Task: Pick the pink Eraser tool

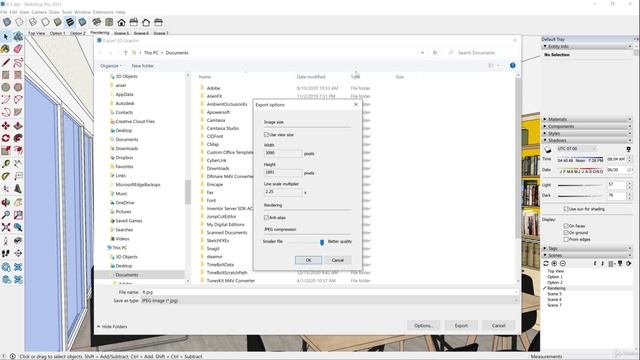Action: (18, 49)
